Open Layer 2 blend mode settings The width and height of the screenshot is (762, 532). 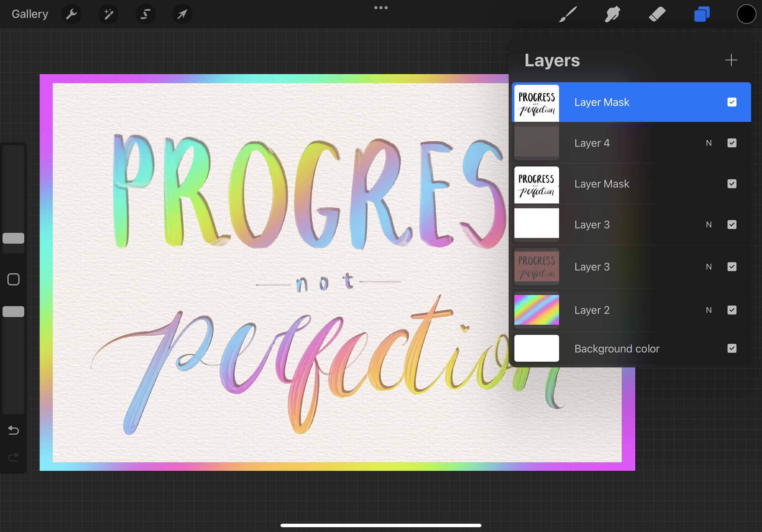click(x=709, y=310)
